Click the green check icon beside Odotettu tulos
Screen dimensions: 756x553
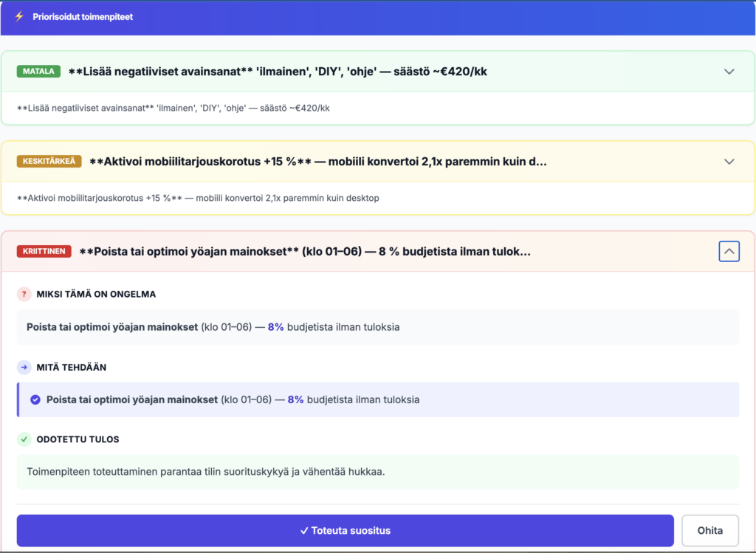coord(24,439)
